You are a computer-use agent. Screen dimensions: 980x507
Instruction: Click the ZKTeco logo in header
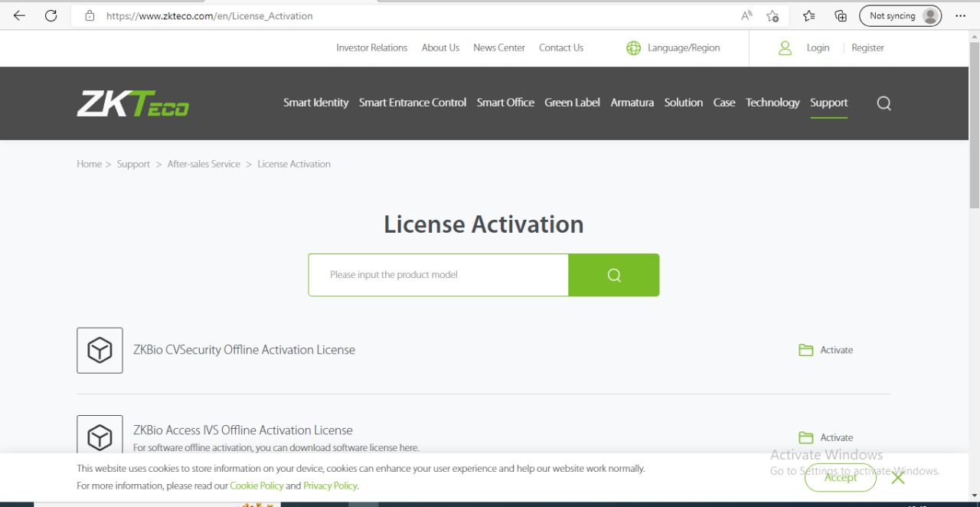133,103
